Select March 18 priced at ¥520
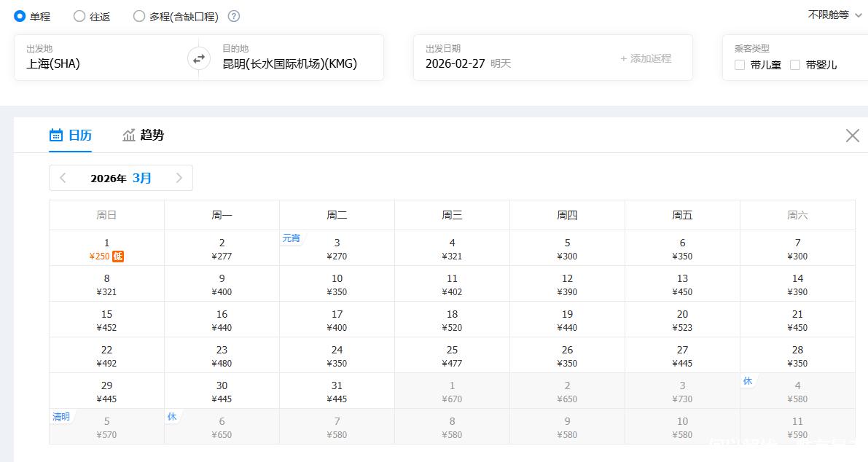 [452, 320]
